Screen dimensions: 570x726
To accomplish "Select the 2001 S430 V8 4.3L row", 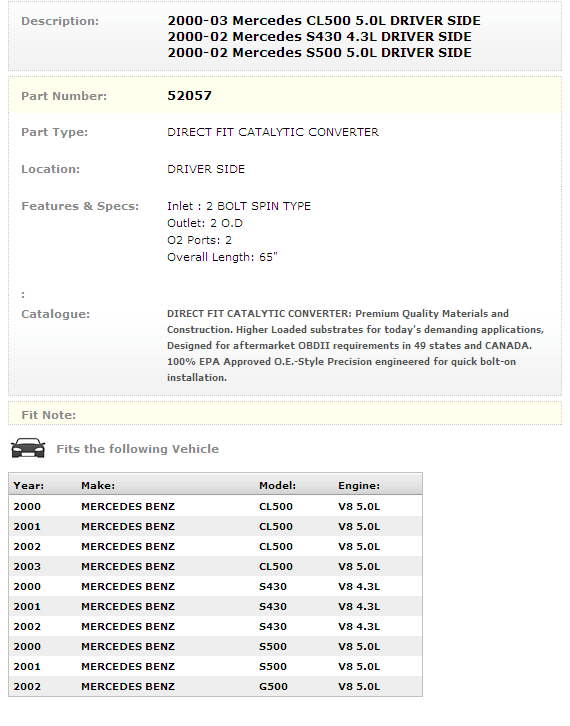I will tap(215, 606).
